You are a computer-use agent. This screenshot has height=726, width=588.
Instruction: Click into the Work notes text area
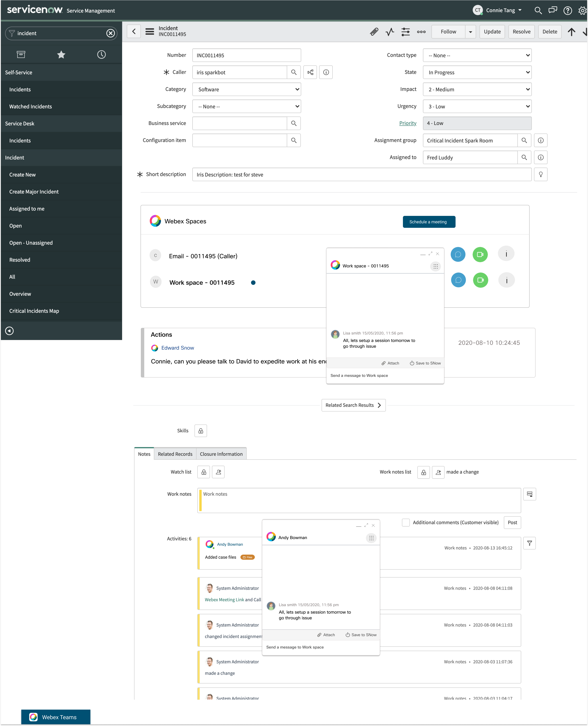(359, 500)
